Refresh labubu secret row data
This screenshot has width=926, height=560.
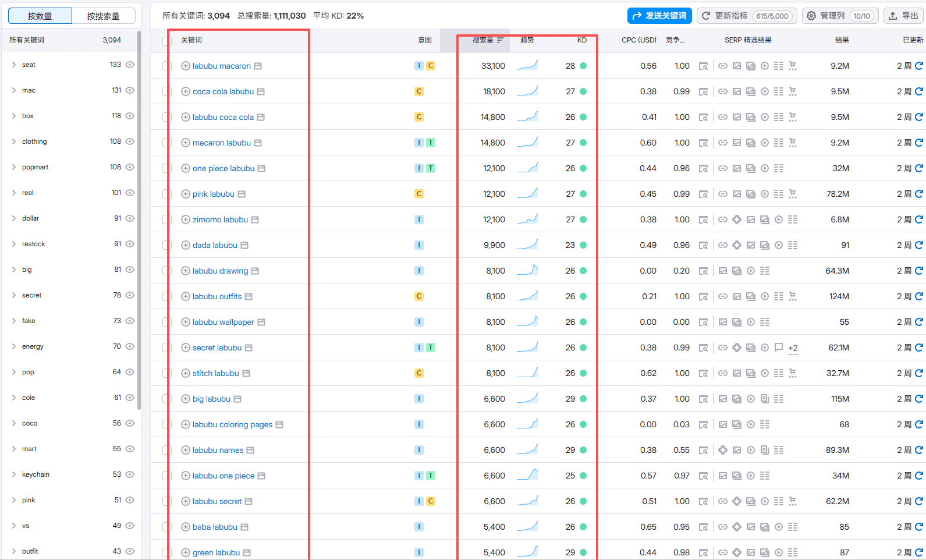[x=919, y=501]
